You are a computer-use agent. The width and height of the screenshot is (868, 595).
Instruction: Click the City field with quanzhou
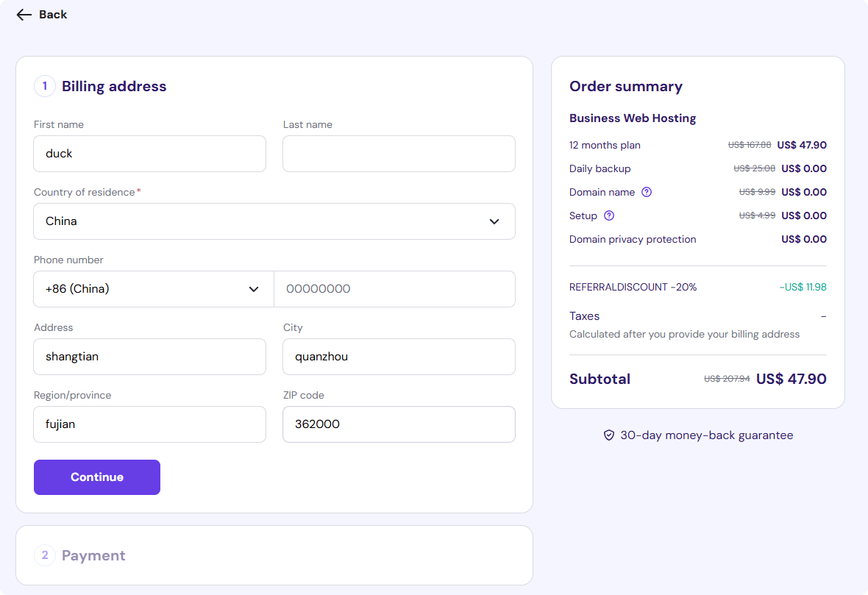click(x=399, y=357)
